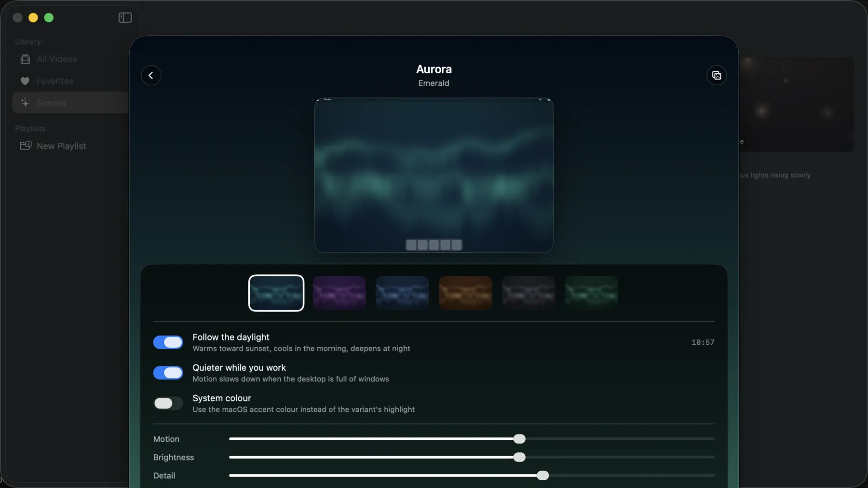Screen dimensions: 868x488
Task: Click the Aurora title text
Action: 434,69
